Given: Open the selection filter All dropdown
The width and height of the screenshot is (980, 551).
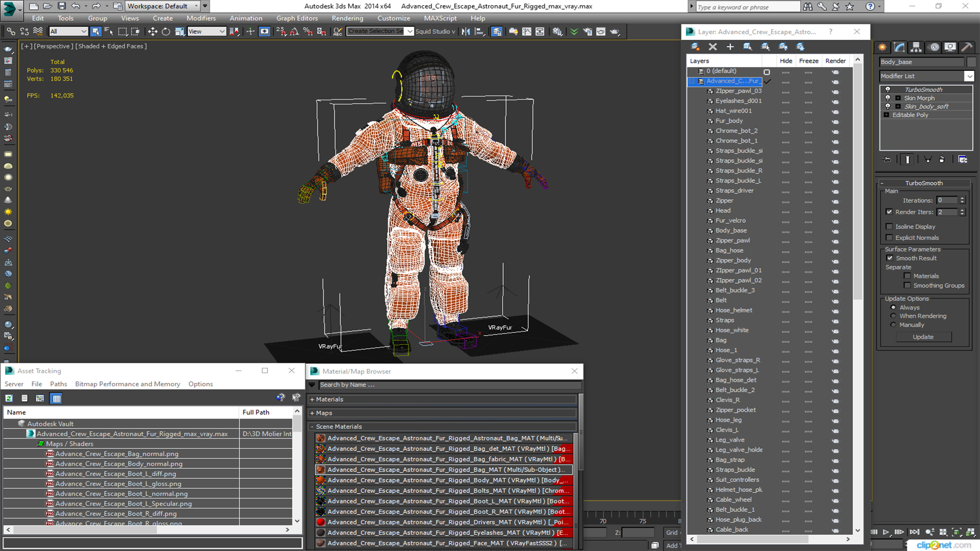Looking at the screenshot, I should [x=68, y=32].
